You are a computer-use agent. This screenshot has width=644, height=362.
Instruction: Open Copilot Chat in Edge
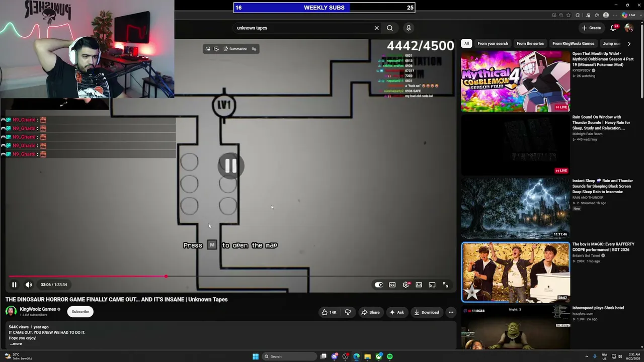point(628,15)
